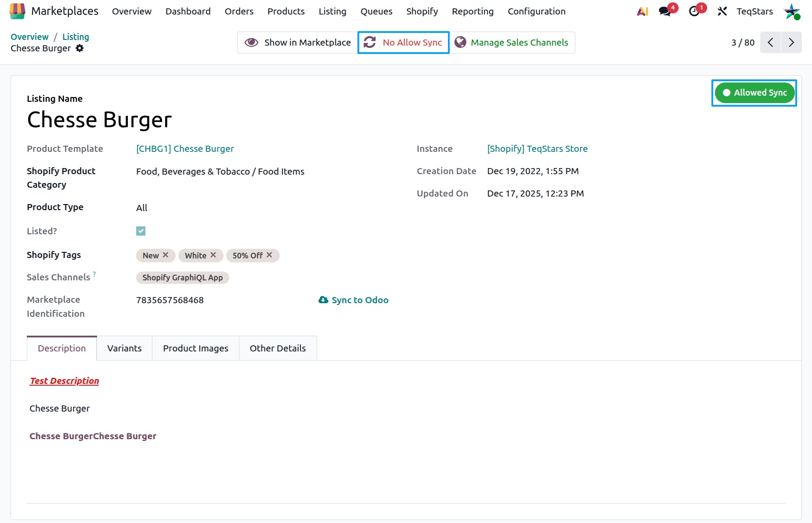This screenshot has width=812, height=523.
Task: Show Sales Channels help tooltip question mark
Action: point(94,274)
